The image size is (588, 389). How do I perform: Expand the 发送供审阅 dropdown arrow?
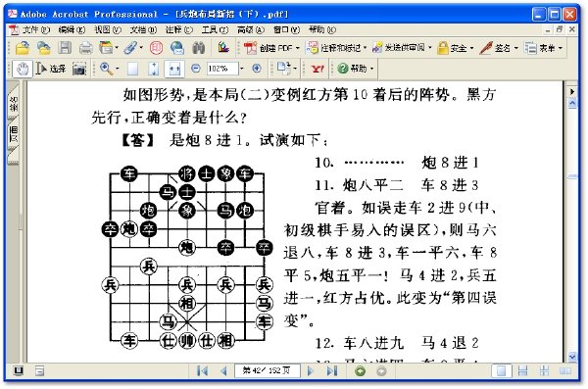[430, 48]
